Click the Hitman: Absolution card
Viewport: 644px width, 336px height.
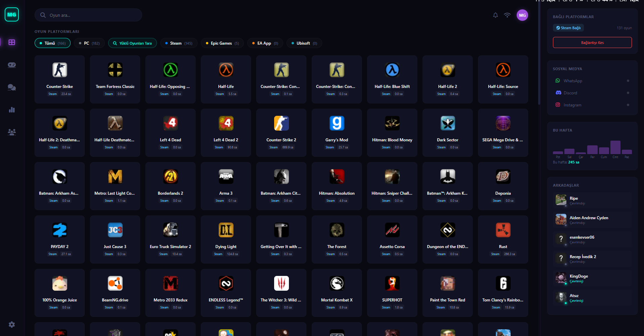pyautogui.click(x=337, y=186)
